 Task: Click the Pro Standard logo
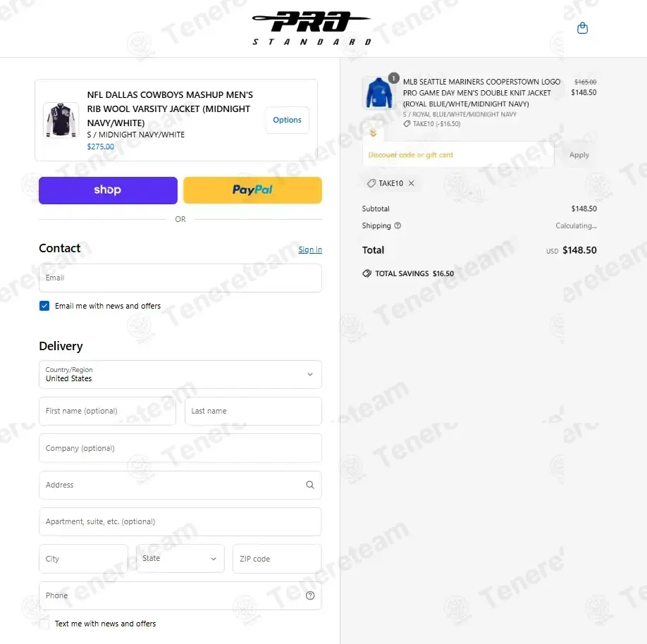(x=312, y=28)
